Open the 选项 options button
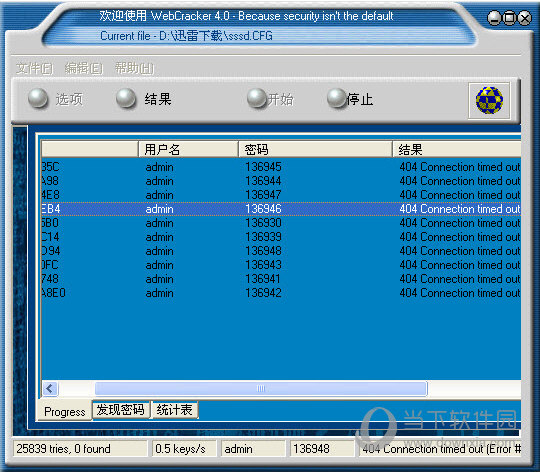540x472 pixels. point(55,99)
